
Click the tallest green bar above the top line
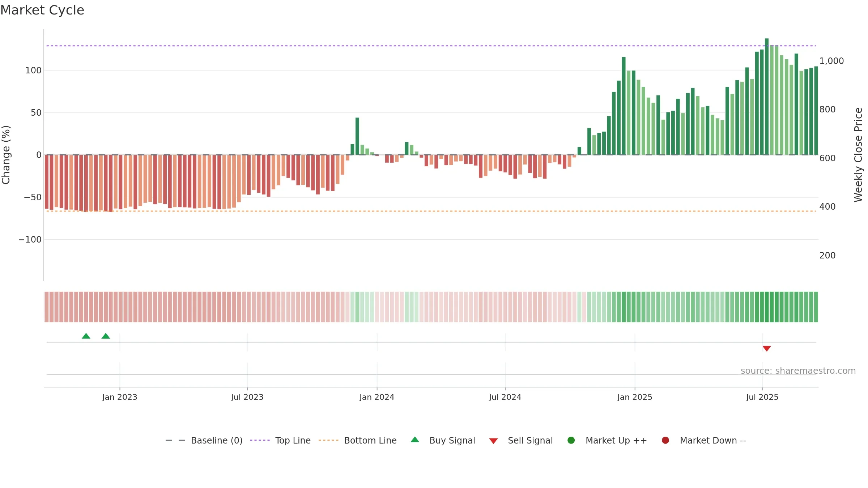pyautogui.click(x=767, y=97)
